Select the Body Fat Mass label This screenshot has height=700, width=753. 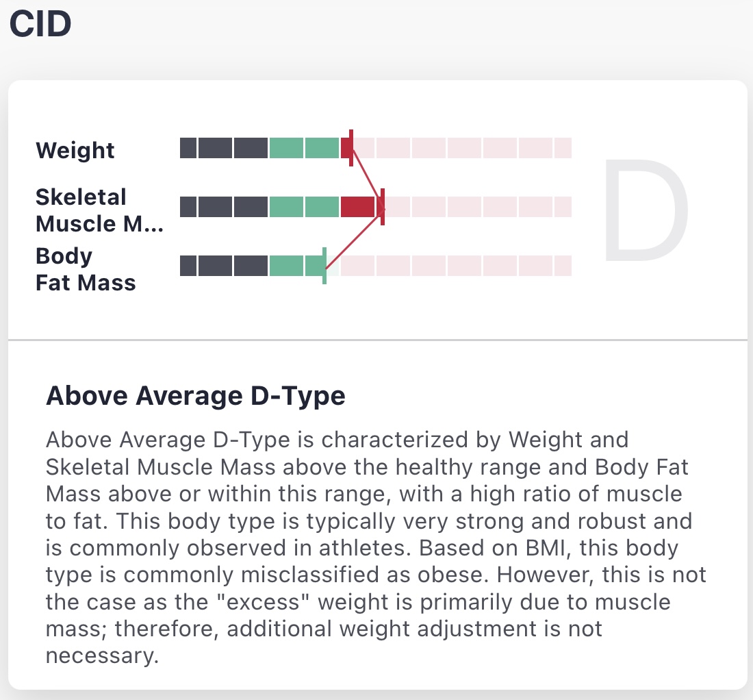tap(86, 269)
